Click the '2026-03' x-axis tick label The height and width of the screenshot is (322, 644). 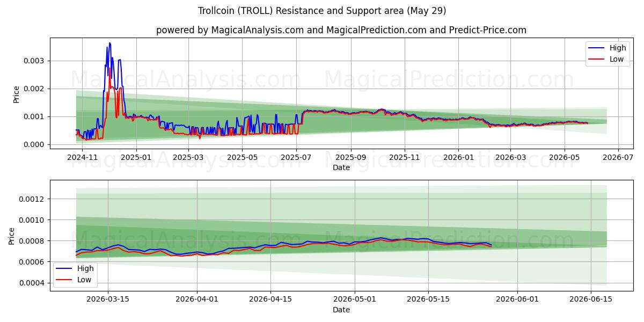click(510, 157)
